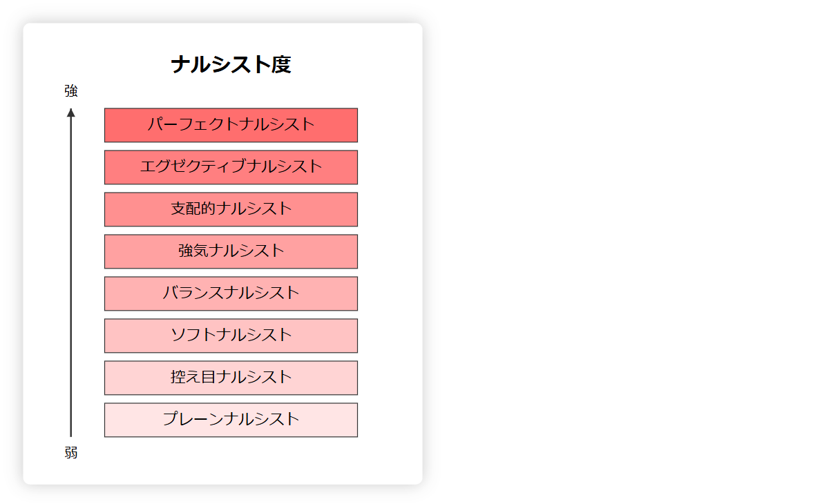
Task: Pick the darkest red color box
Action: click(231, 125)
